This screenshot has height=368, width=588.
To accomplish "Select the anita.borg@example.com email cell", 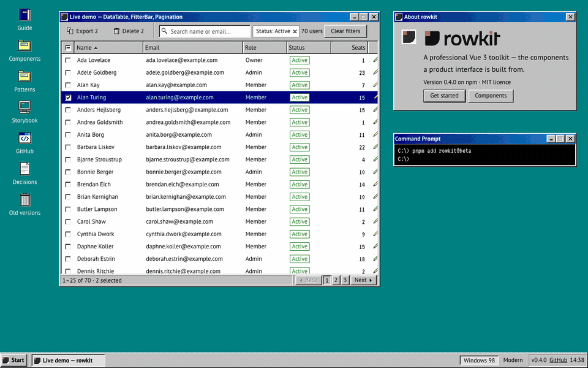I will 179,134.
